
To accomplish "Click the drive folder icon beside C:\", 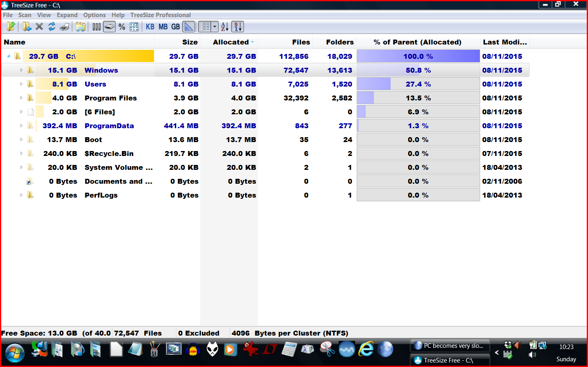I will pos(18,56).
